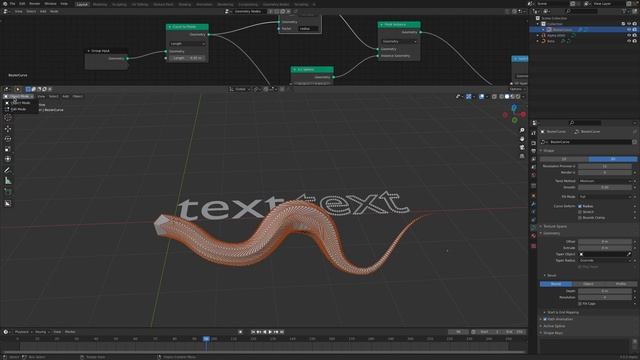Viewport: 640px width, 360px height.
Task: Select the Move tool
Action: 8,129
